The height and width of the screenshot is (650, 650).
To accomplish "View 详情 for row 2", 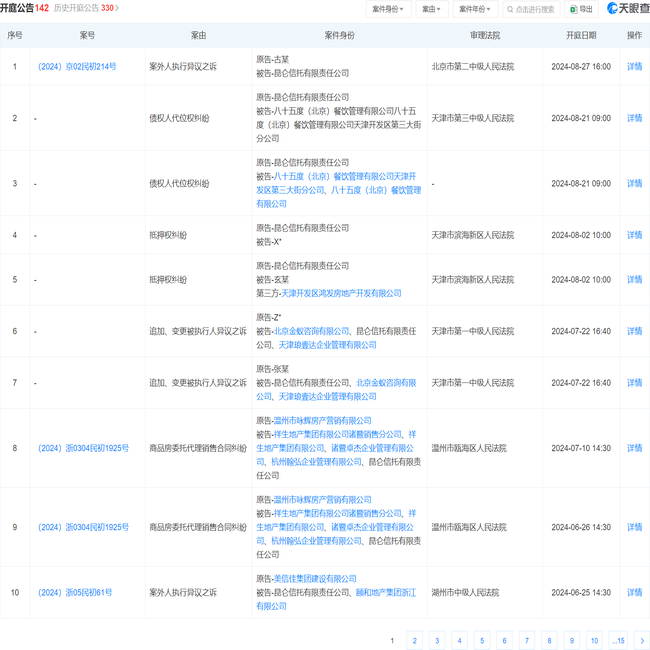I will click(634, 118).
